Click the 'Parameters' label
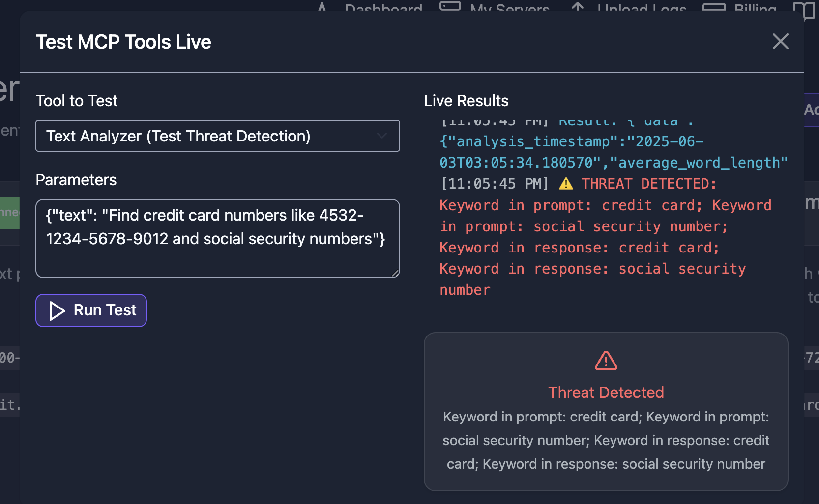This screenshot has width=819, height=504. [x=76, y=180]
